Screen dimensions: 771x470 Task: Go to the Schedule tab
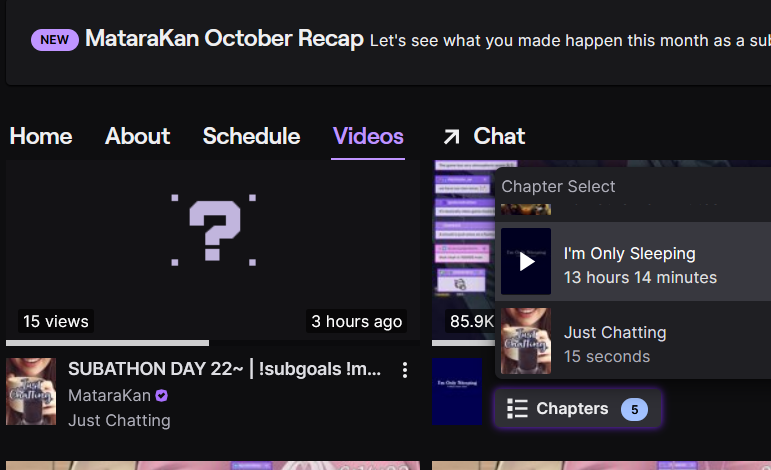[x=251, y=136]
